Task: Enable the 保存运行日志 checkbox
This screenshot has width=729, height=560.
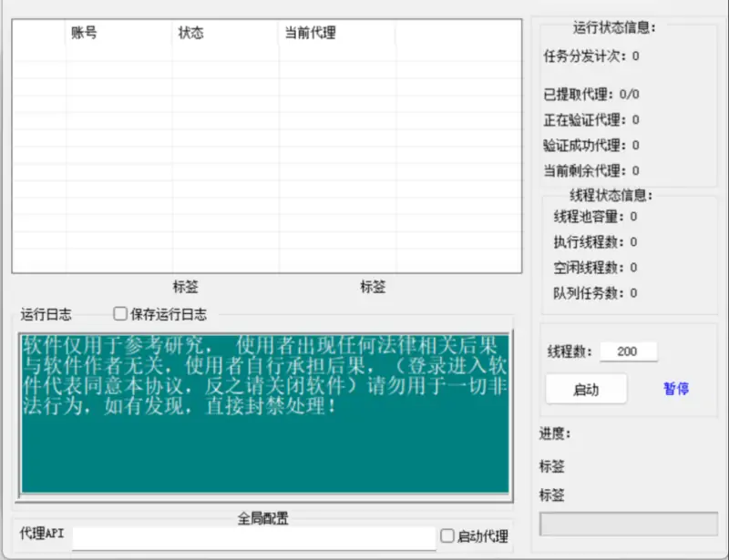Action: coord(119,314)
